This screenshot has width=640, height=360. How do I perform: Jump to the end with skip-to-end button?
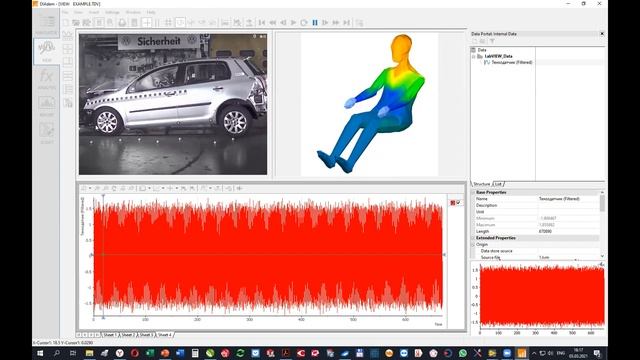pos(347,22)
